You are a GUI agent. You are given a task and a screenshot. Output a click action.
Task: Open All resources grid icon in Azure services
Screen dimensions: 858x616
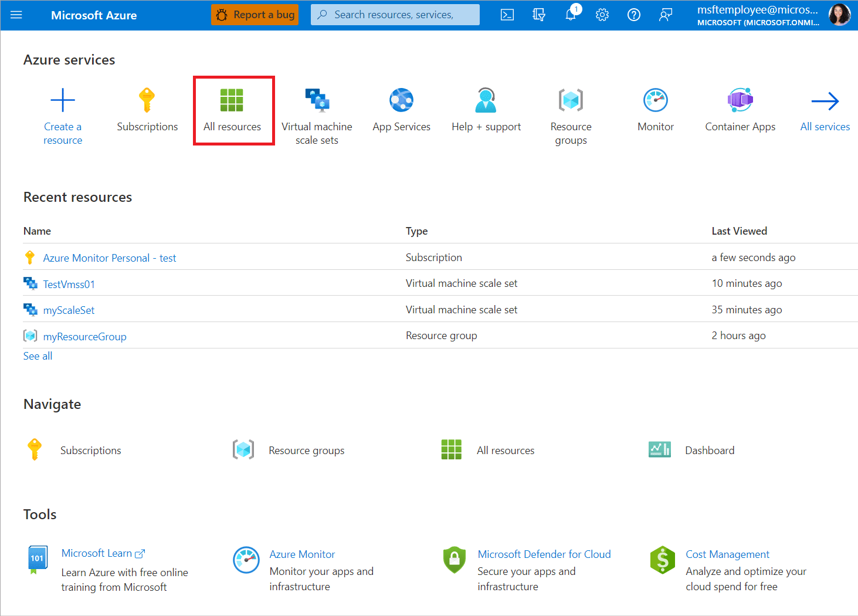click(x=232, y=100)
